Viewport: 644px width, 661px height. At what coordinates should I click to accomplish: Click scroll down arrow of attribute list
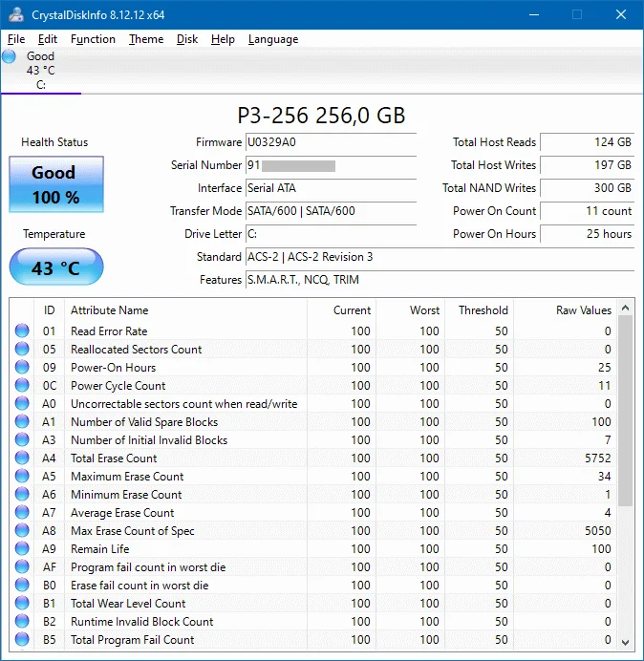[626, 642]
